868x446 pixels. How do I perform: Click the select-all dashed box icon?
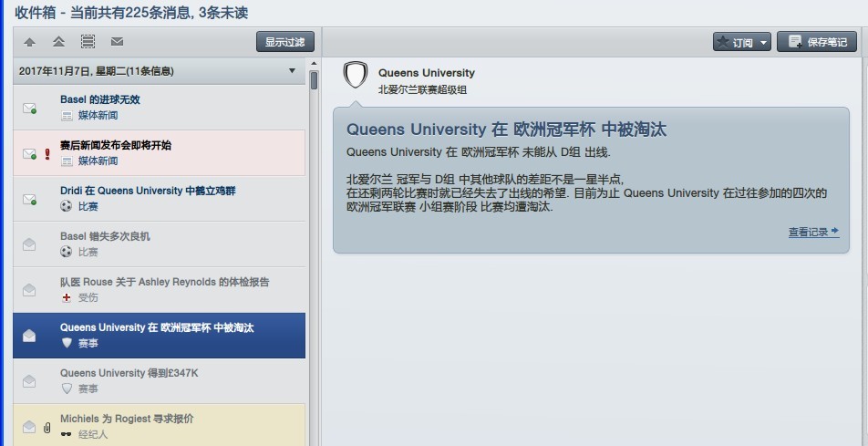tap(88, 42)
